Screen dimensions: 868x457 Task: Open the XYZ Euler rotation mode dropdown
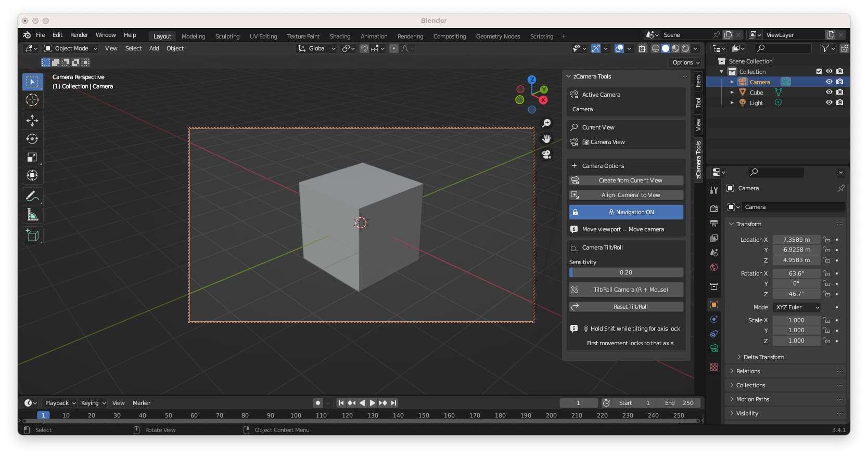click(x=797, y=307)
